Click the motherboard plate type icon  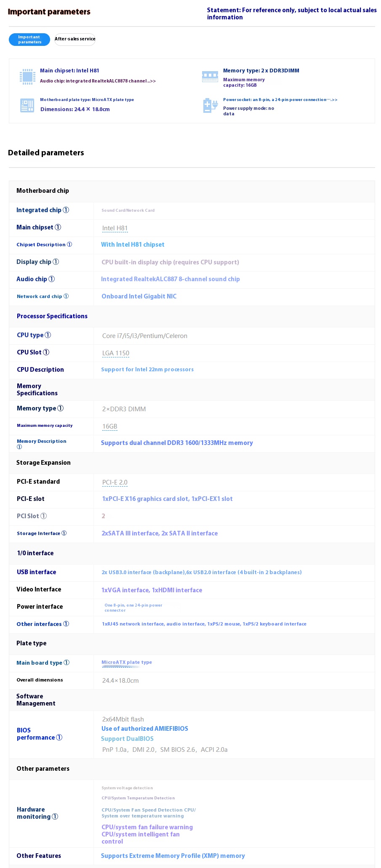27,105
